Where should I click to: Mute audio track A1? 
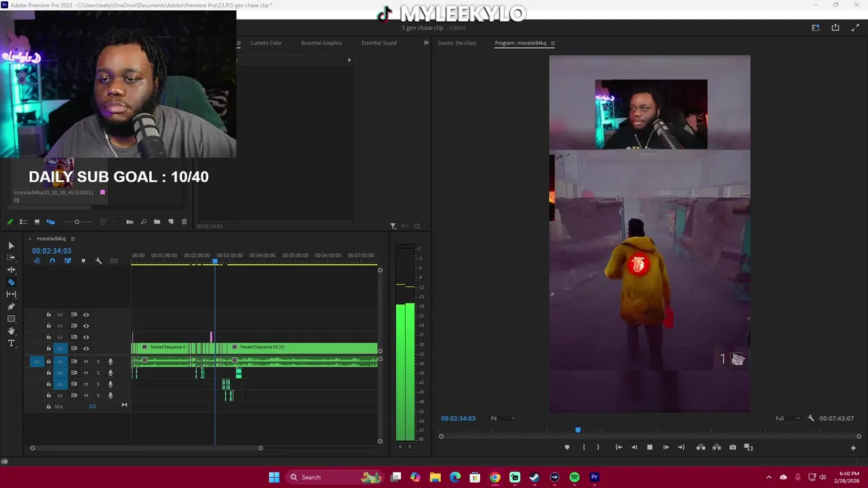tap(86, 361)
